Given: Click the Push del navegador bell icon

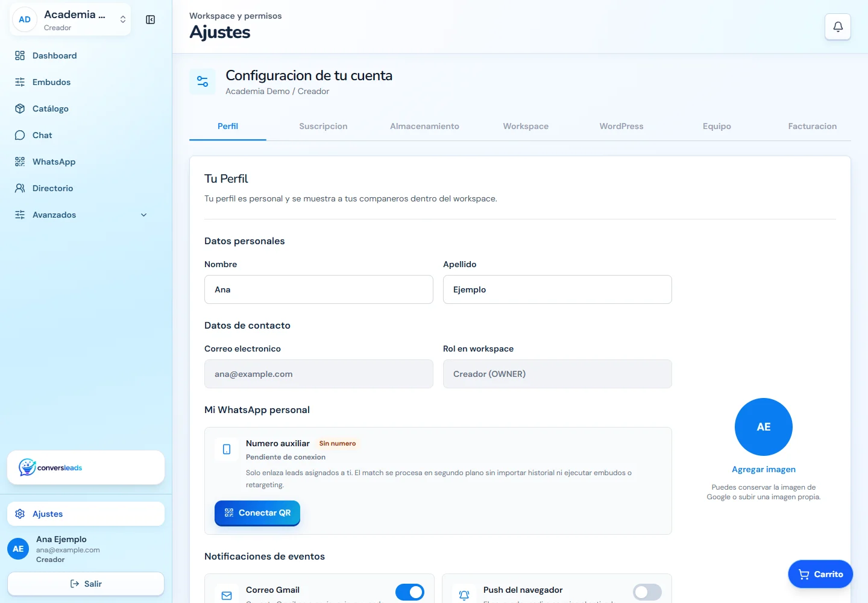Looking at the screenshot, I should pos(464,596).
